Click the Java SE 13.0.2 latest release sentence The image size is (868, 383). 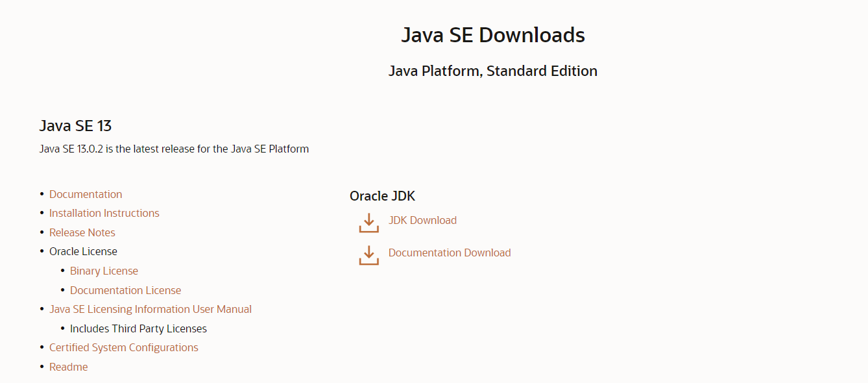point(174,149)
